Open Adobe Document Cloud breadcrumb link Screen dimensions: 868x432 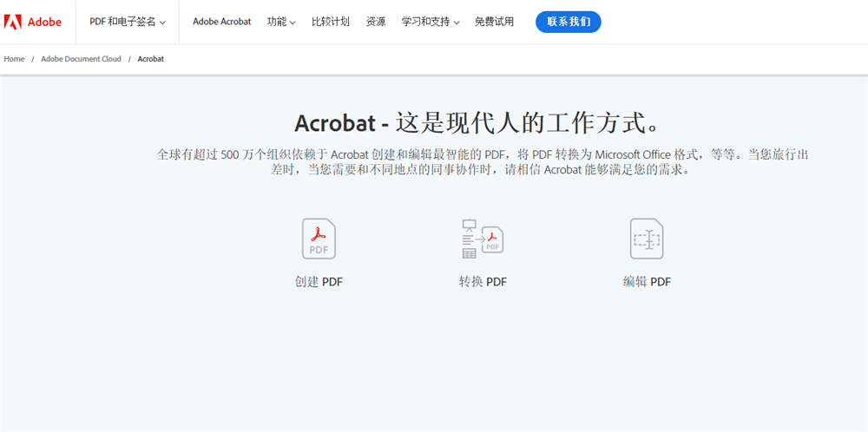[x=81, y=59]
